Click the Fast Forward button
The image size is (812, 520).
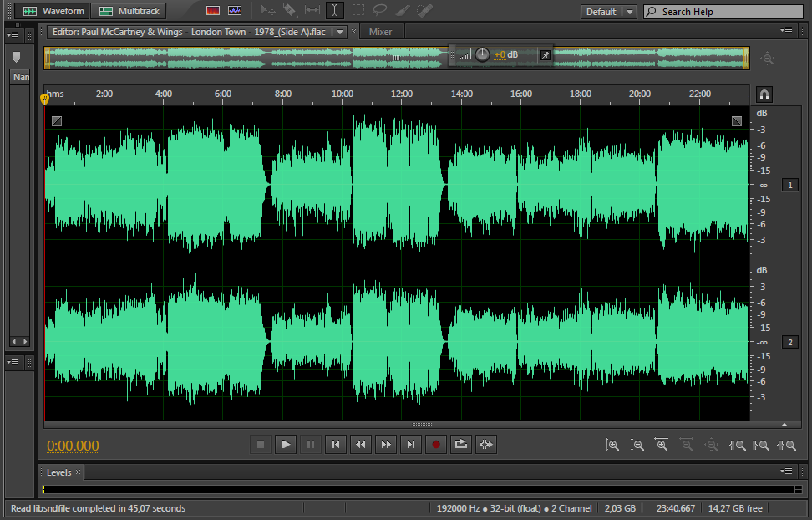pos(386,444)
